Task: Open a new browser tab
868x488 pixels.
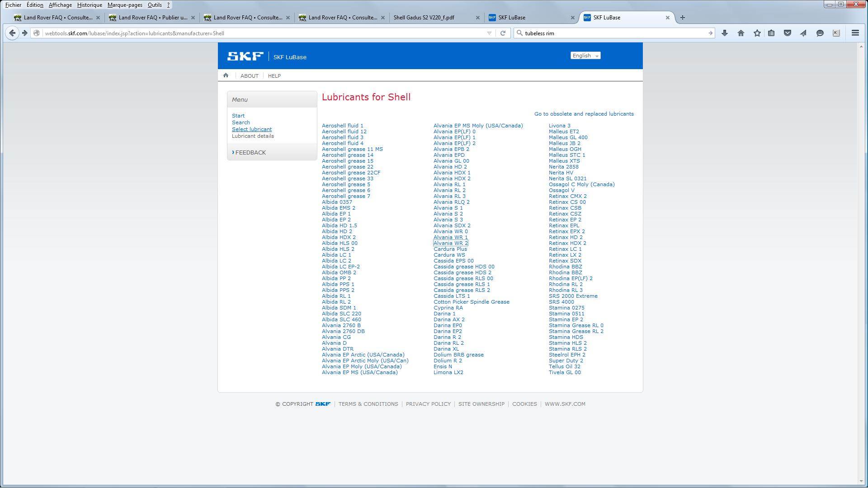Action: (x=682, y=18)
